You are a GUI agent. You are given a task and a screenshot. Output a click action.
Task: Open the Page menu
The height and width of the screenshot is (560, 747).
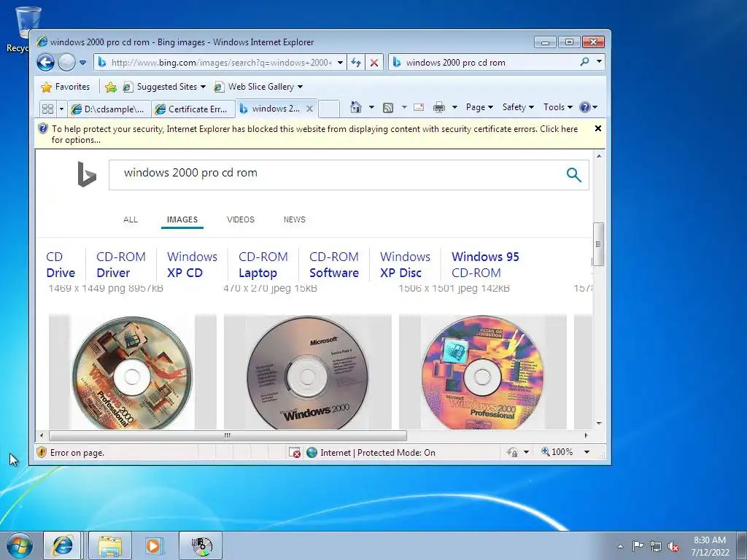[x=479, y=107]
